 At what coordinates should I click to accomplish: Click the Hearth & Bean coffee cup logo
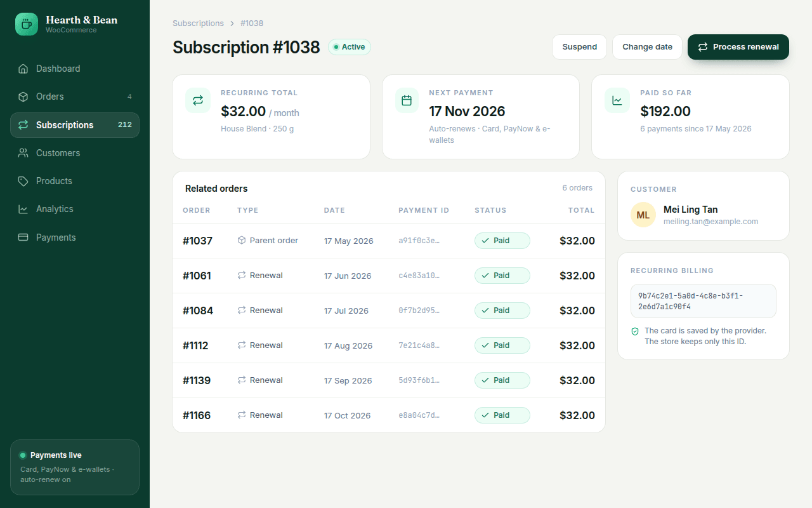click(x=27, y=24)
